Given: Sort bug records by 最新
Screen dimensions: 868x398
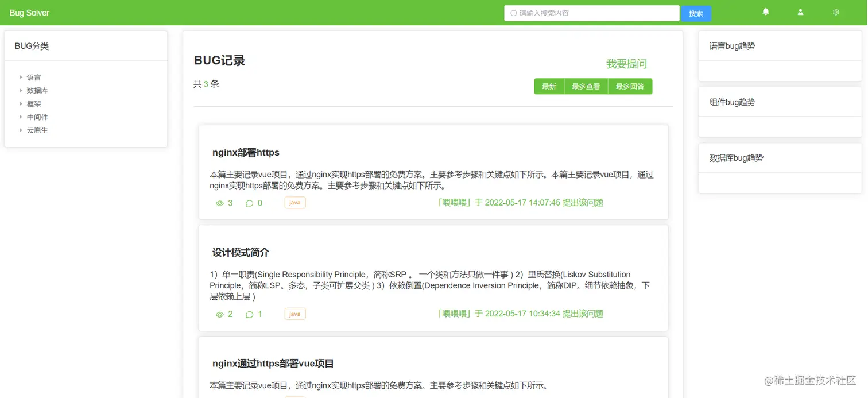Looking at the screenshot, I should click(549, 86).
